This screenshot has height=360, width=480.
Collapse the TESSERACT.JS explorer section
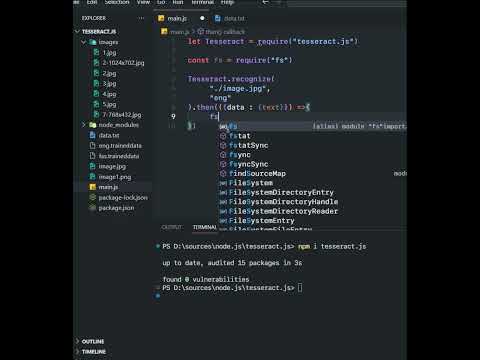[77, 31]
